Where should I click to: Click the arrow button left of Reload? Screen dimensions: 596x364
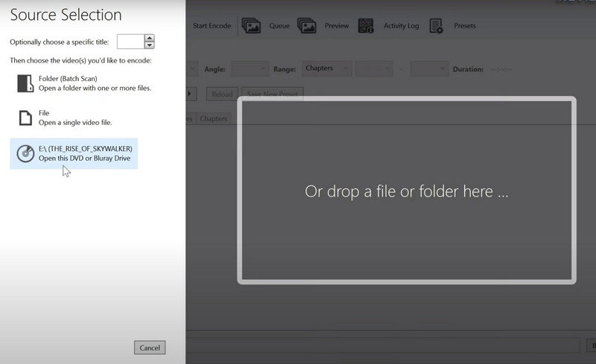point(190,94)
